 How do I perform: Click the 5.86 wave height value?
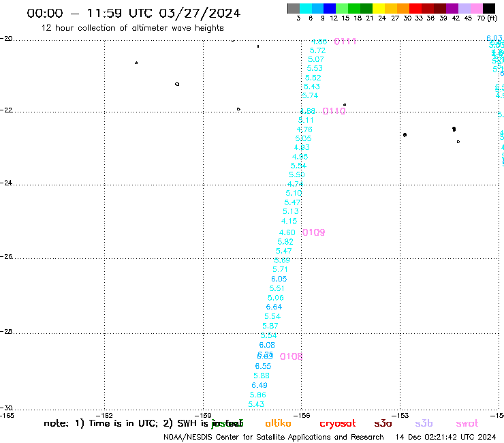click(258, 395)
